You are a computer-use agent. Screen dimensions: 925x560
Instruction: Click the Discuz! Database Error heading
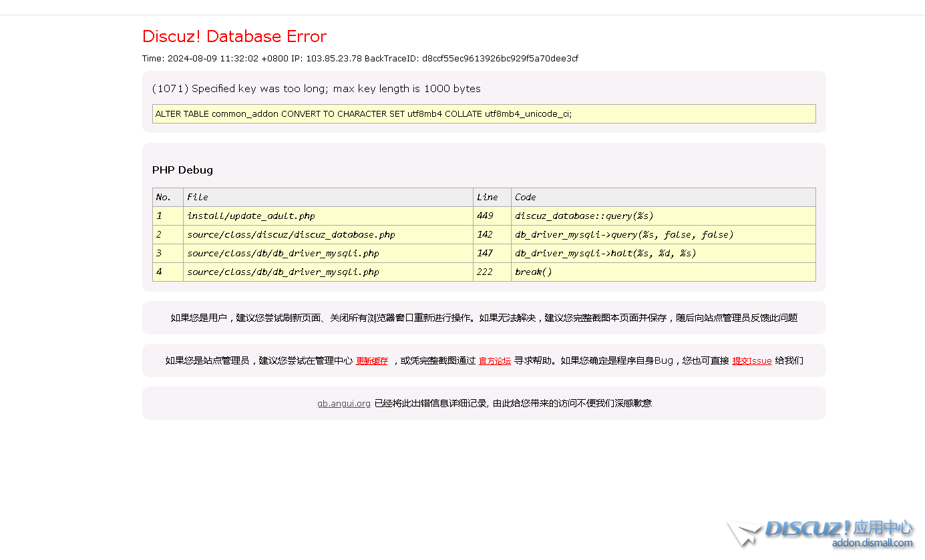click(234, 37)
